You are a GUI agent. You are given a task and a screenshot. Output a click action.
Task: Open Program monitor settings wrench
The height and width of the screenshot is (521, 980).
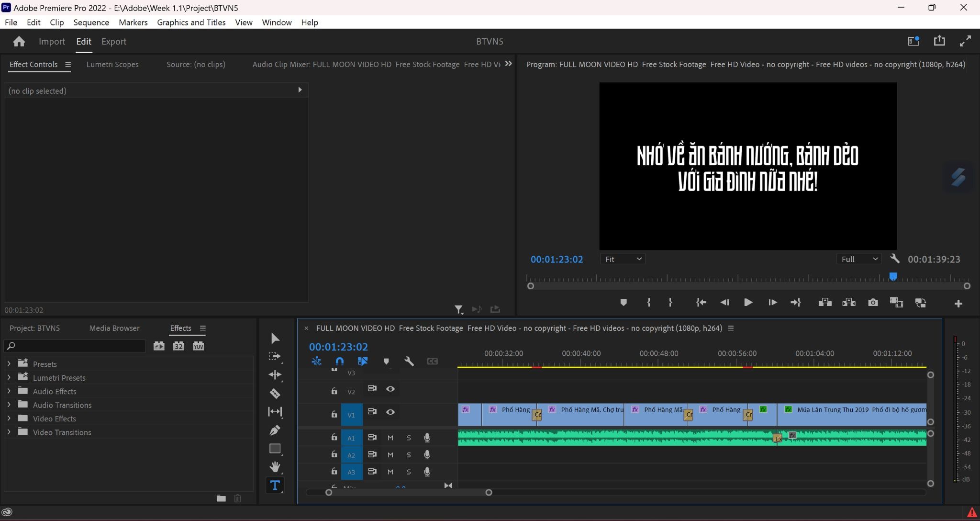click(894, 259)
